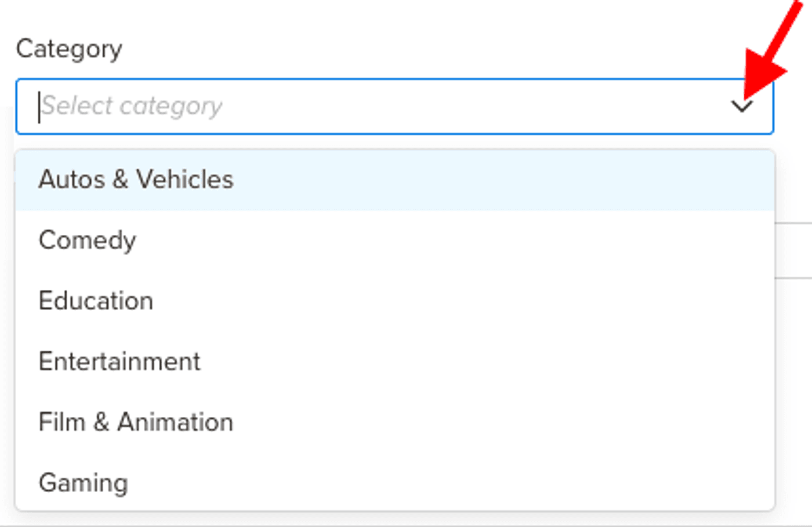Click the Category field label
The height and width of the screenshot is (527, 812).
click(70, 49)
